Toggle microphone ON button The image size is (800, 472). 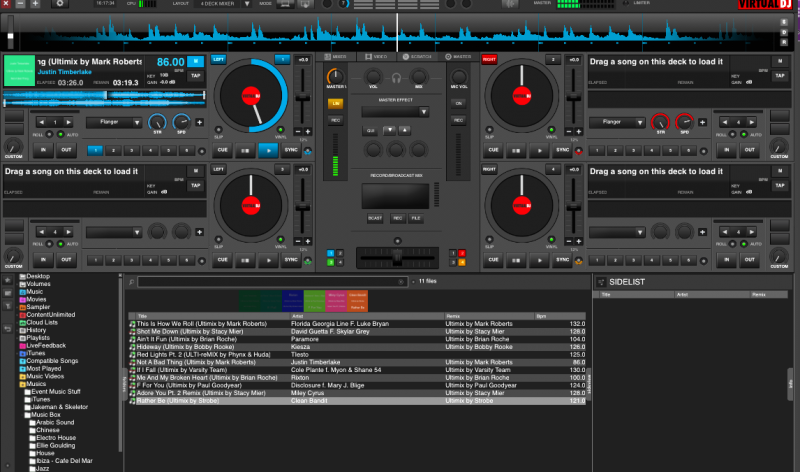coord(458,104)
